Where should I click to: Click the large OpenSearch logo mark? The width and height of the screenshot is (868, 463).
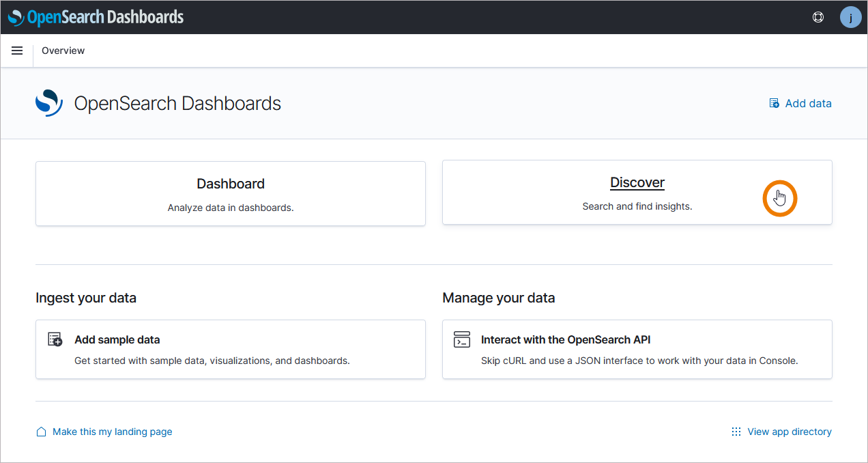click(x=49, y=103)
